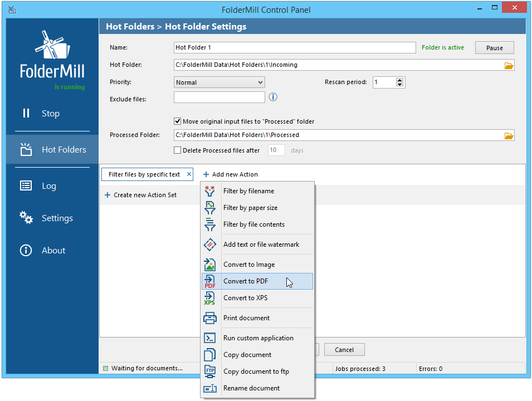532x401 pixels.
Task: Click the info icon beside Exclude files
Action: (x=273, y=97)
